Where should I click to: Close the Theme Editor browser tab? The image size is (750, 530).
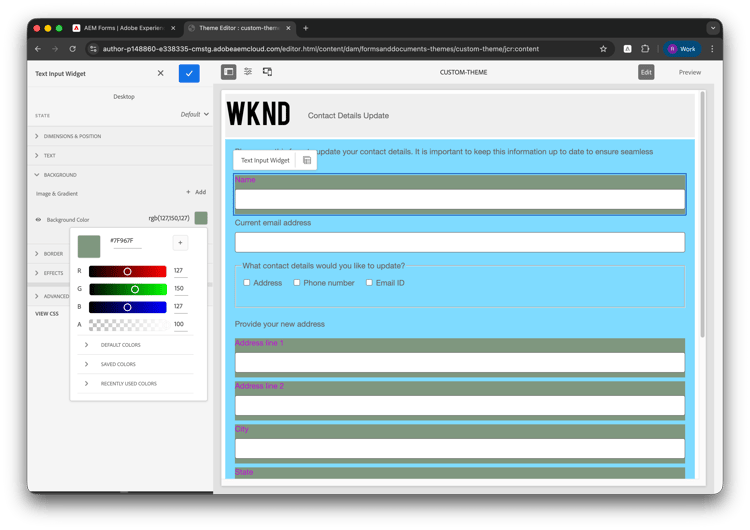[x=288, y=28]
